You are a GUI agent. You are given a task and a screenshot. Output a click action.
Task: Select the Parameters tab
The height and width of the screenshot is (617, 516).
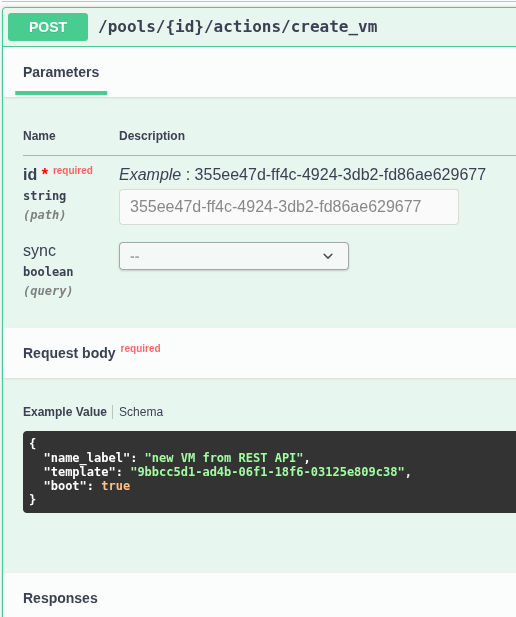tap(61, 72)
